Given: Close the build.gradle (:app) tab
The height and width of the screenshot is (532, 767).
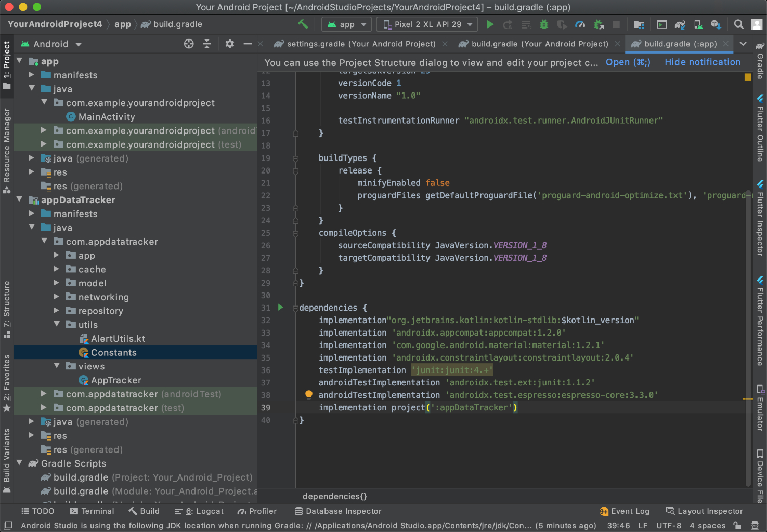Looking at the screenshot, I should pyautogui.click(x=725, y=44).
